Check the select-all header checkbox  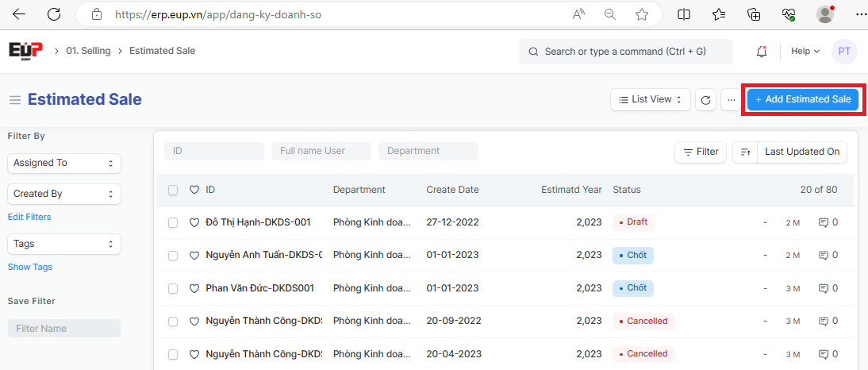point(173,190)
